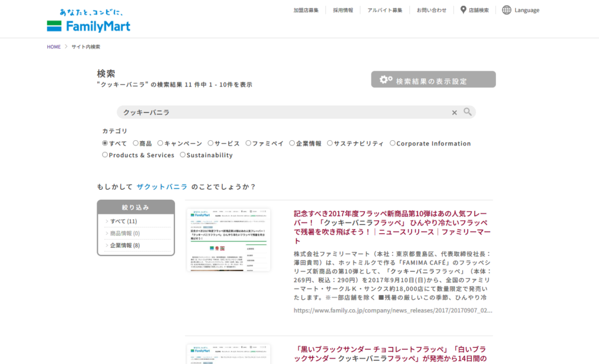
Task: Select the ファミペイ category radio button
Action: pos(248,143)
